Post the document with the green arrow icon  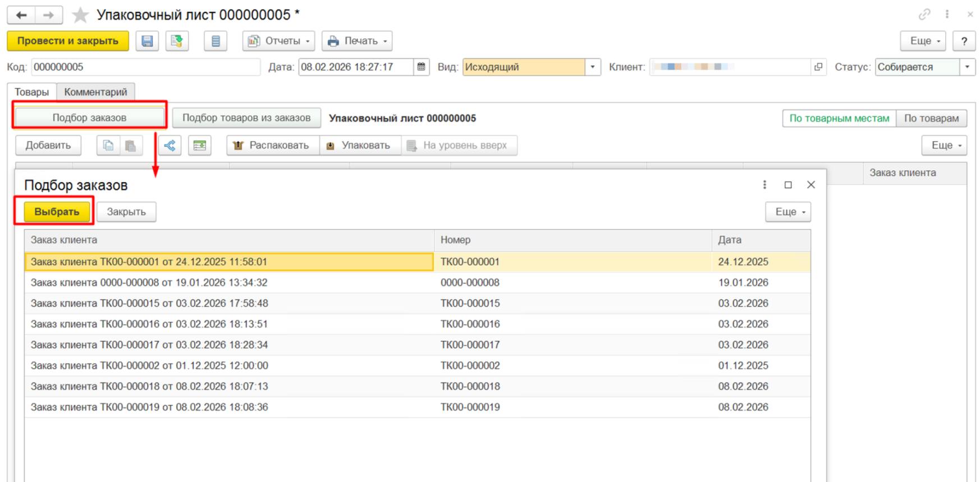[x=177, y=41]
